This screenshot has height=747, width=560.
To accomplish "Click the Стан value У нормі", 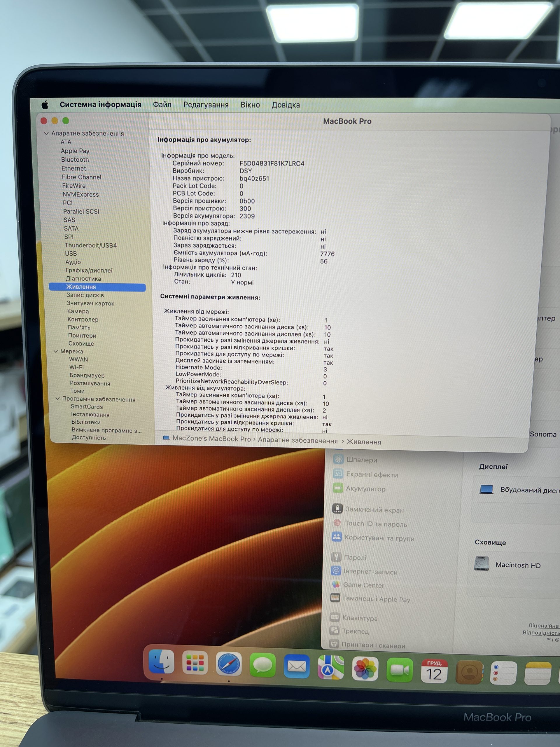I will click(242, 282).
